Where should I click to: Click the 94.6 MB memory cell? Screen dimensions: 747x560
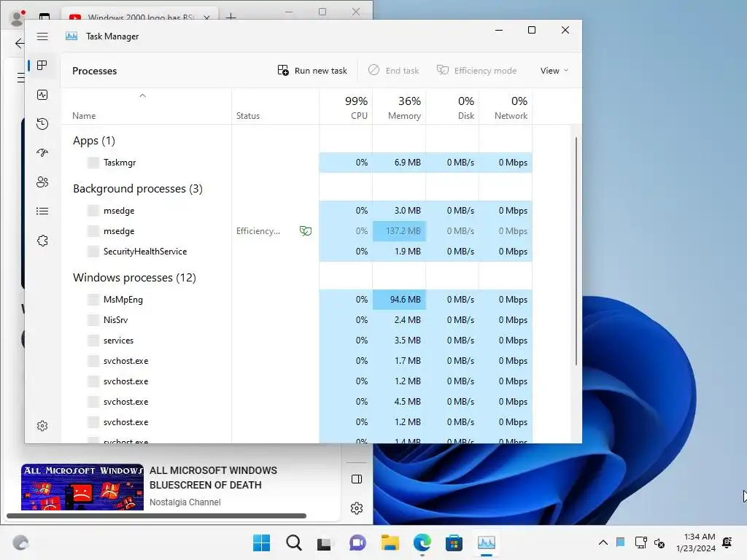(399, 300)
